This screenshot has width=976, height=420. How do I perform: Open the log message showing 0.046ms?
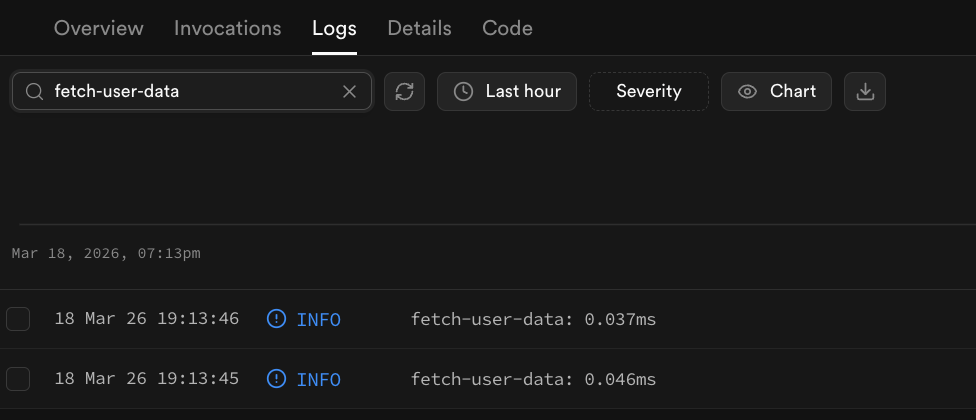coord(533,379)
